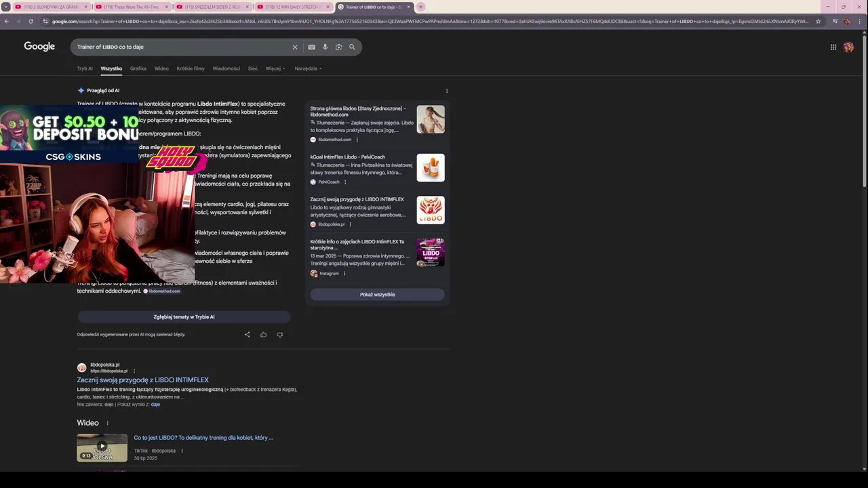Open Google Lens image search icon
This screenshot has height=488, width=868.
pos(338,47)
